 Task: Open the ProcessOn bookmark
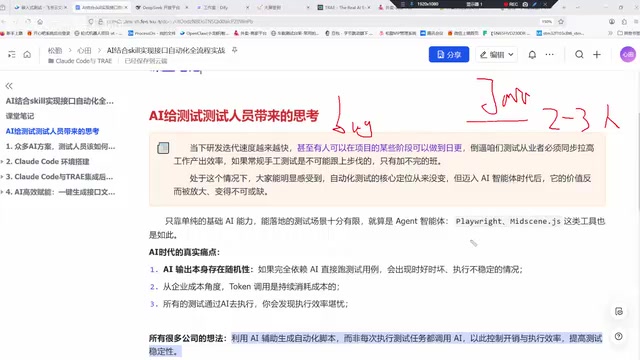coord(152,33)
